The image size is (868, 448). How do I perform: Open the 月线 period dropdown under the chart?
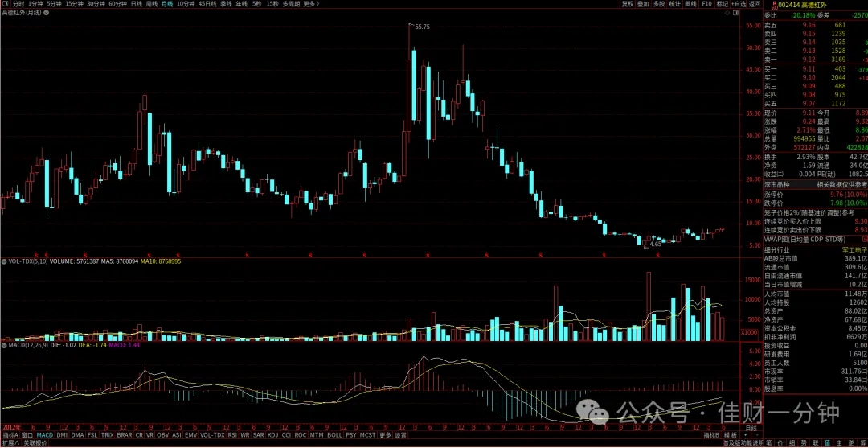(x=751, y=429)
